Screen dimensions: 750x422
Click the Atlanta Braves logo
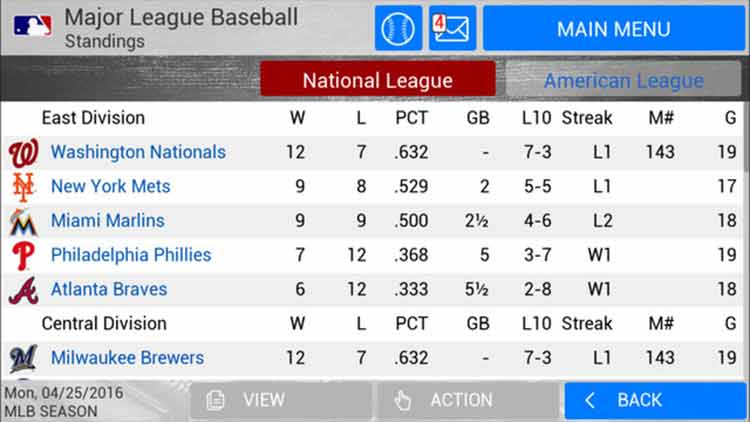(x=22, y=290)
